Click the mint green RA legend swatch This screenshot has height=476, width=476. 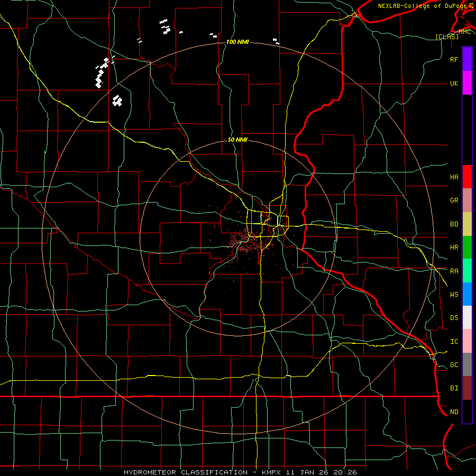pyautogui.click(x=467, y=271)
